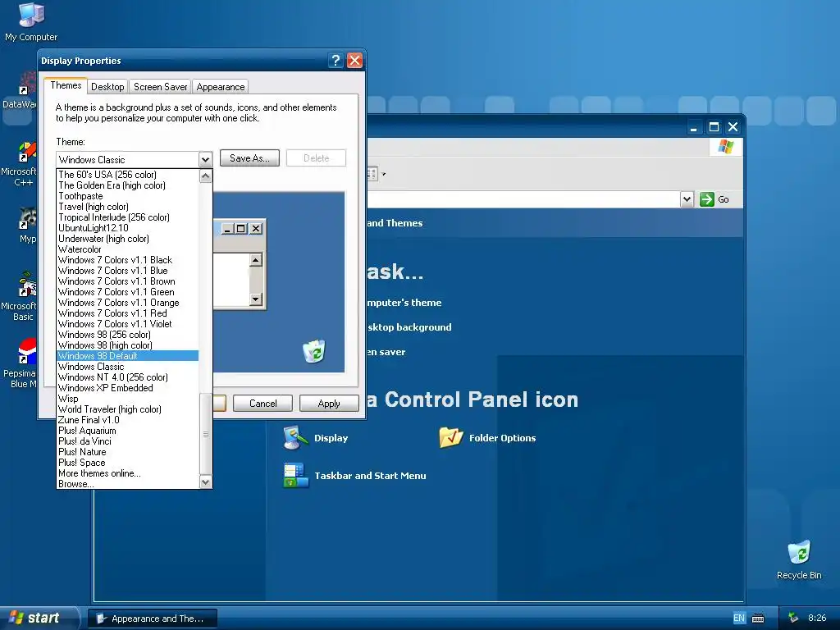
Task: Click the system tray icon beside the clock
Action: click(x=793, y=618)
